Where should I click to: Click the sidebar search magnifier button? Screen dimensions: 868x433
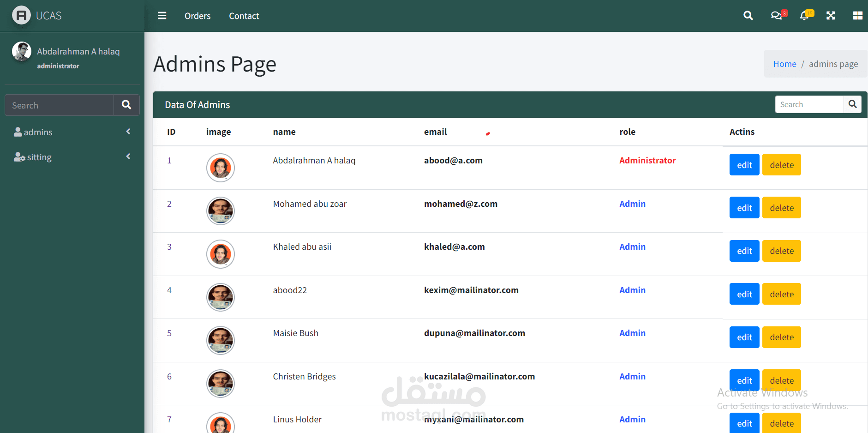pos(126,105)
